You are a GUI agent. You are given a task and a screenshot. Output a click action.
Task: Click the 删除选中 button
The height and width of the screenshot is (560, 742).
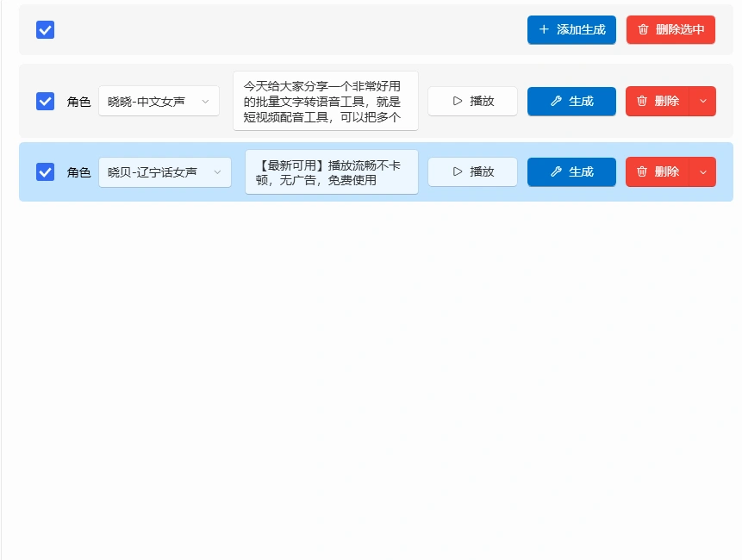670,29
